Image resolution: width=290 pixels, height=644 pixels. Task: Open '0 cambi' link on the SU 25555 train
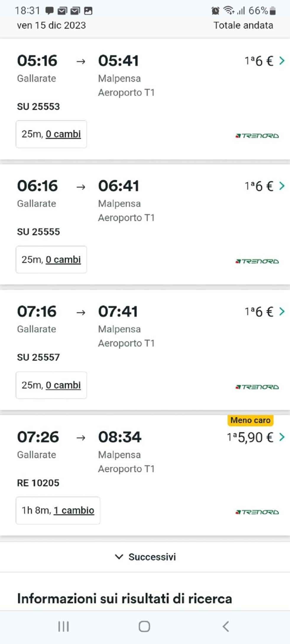(63, 260)
